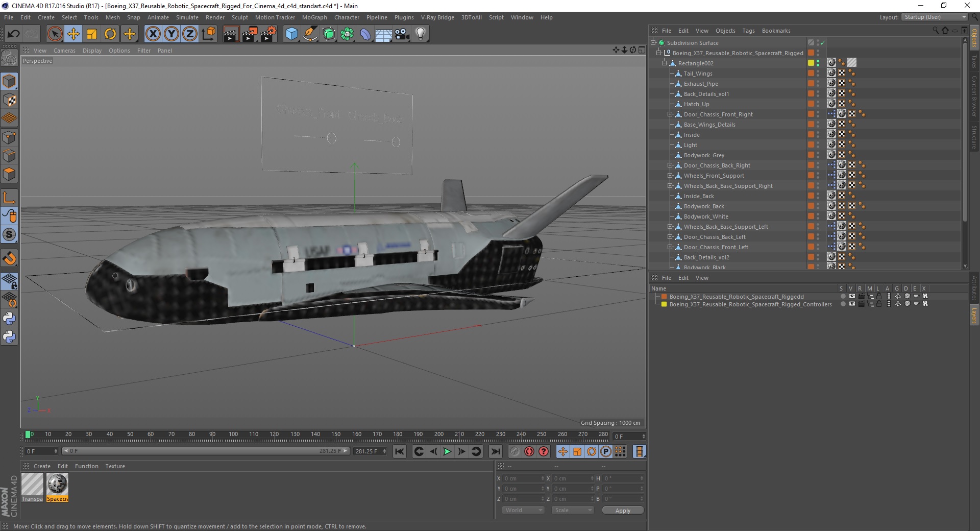This screenshot has width=980, height=531.
Task: Open the V-Ray Bridge menu
Action: click(x=437, y=17)
